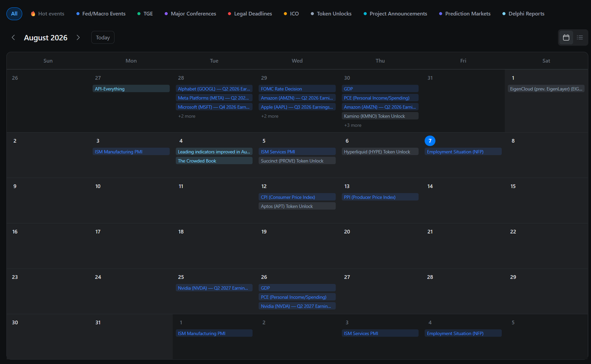Open ISM Services PMI on September 3
Screen dimensions: 591x364
pyautogui.click(x=380, y=333)
